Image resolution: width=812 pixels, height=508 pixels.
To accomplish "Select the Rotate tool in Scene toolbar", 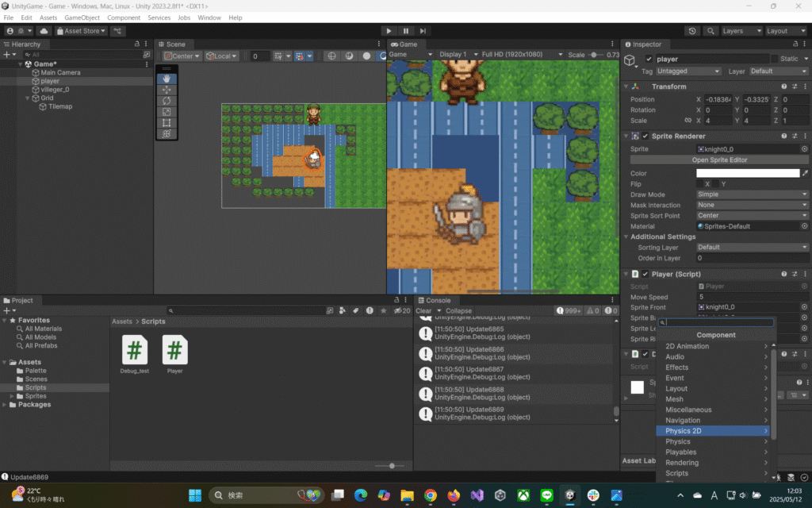I will pos(167,101).
